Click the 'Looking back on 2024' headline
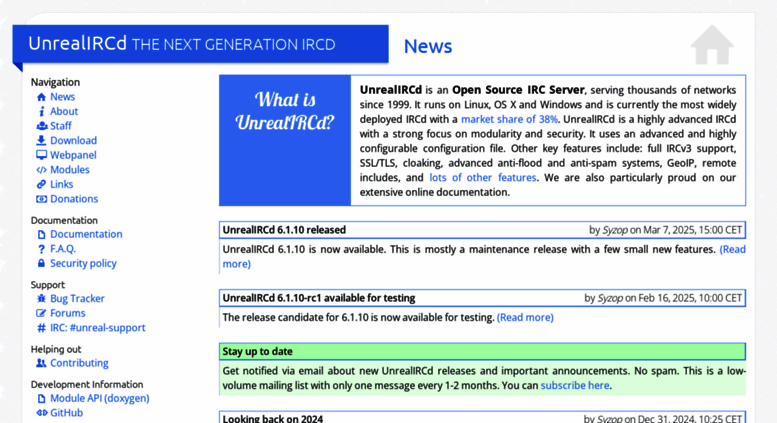This screenshot has width=777, height=423. [273, 419]
